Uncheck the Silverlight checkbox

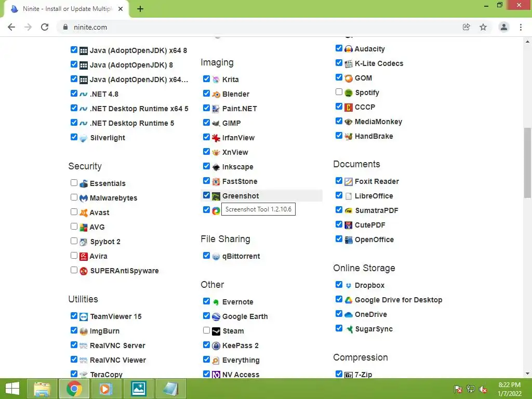pyautogui.click(x=74, y=137)
